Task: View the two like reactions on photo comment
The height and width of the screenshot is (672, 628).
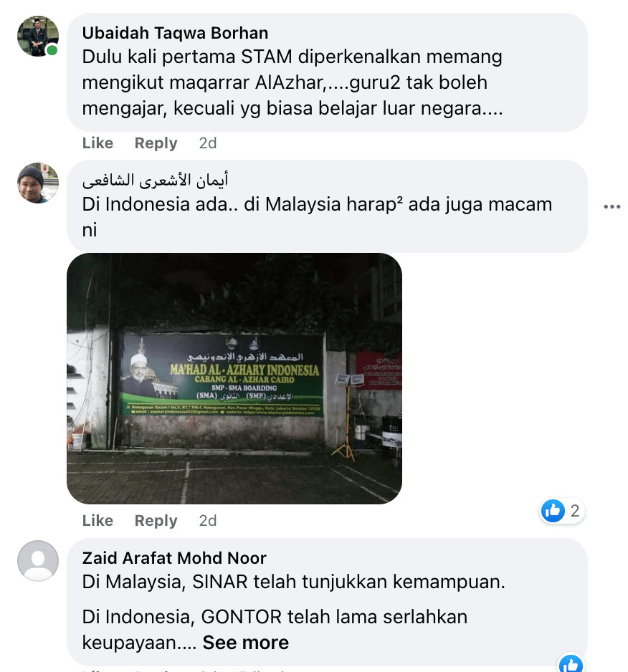Action: coord(561,510)
